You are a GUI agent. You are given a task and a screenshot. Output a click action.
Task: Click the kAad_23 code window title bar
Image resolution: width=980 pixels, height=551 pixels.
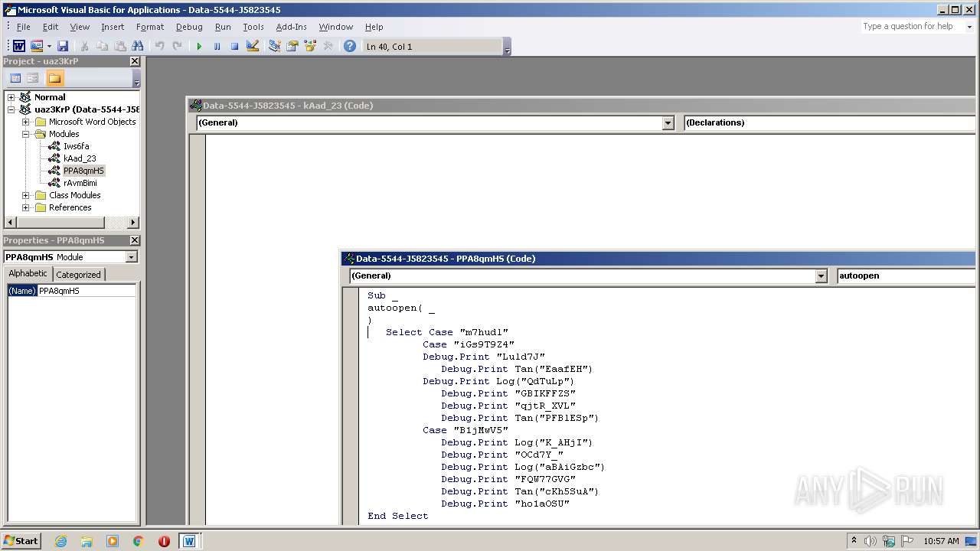pos(582,106)
